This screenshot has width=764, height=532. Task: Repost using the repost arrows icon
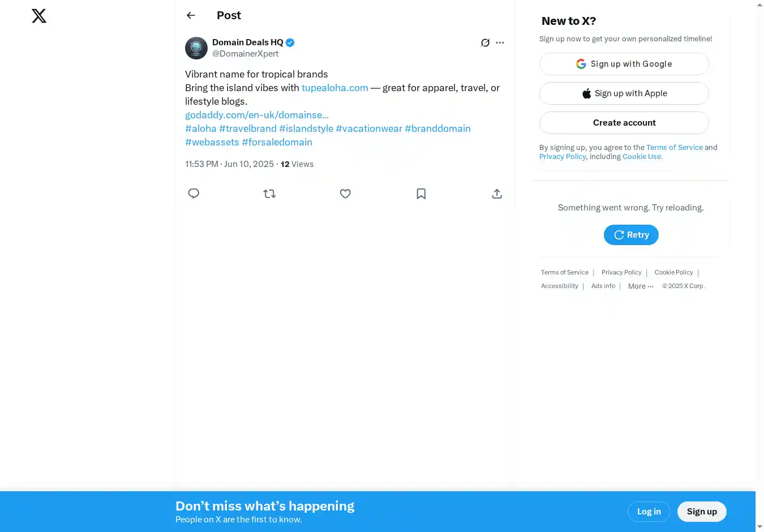tap(269, 194)
